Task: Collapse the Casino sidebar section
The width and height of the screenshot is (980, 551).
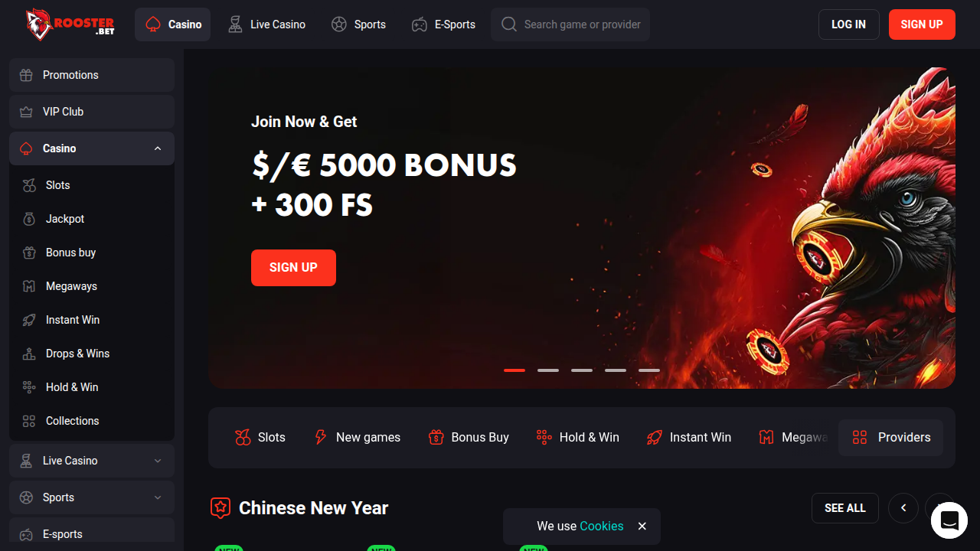Action: click(x=158, y=148)
